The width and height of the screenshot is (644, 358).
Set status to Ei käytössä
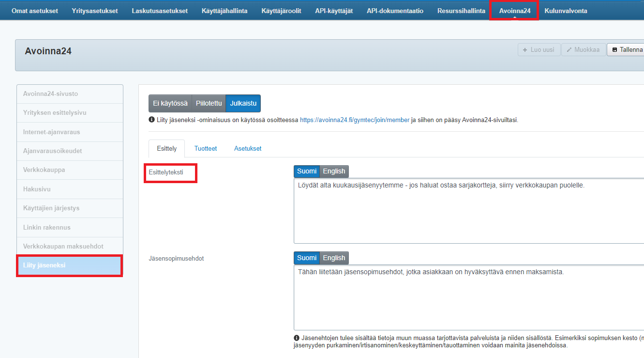point(170,103)
